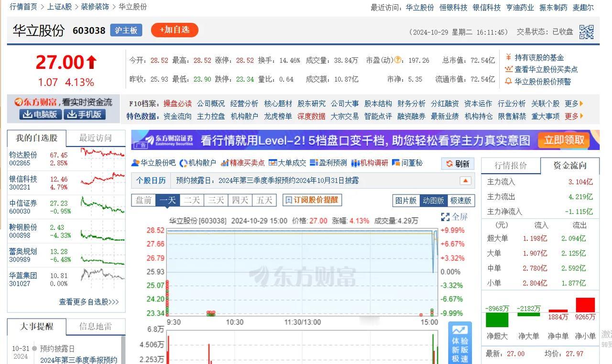This screenshot has width=612, height=364.
Task: Click +加自选 add-to-watchlist button
Action: [x=175, y=30]
